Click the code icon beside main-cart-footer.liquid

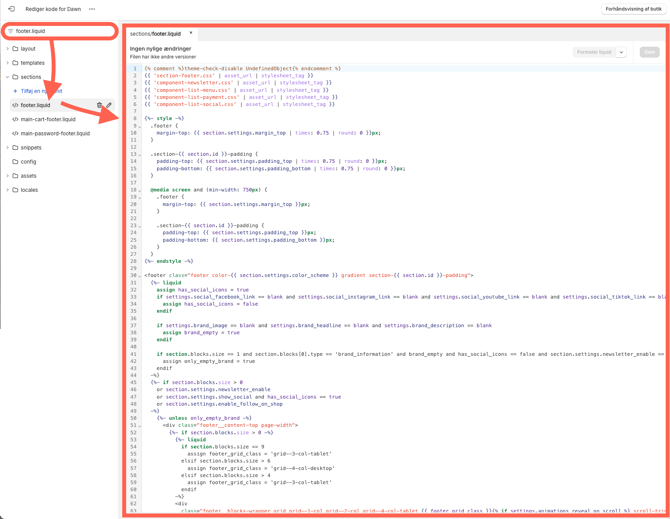(15, 119)
